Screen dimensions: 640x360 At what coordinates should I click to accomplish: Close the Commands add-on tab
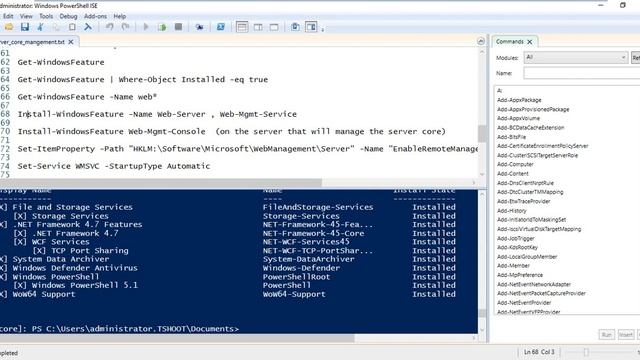click(530, 42)
